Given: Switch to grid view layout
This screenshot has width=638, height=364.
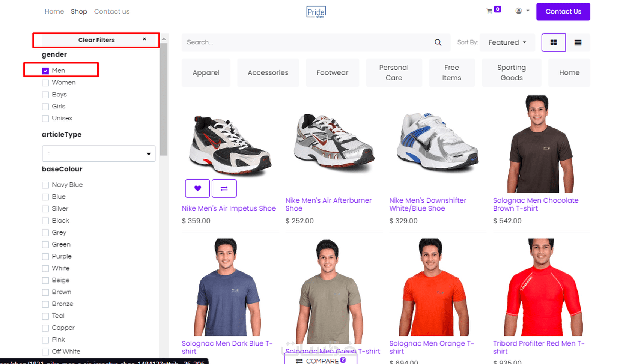Looking at the screenshot, I should click(x=554, y=42).
